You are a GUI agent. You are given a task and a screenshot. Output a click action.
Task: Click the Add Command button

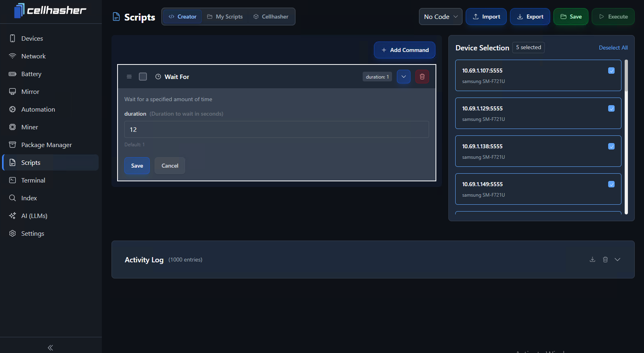point(405,50)
